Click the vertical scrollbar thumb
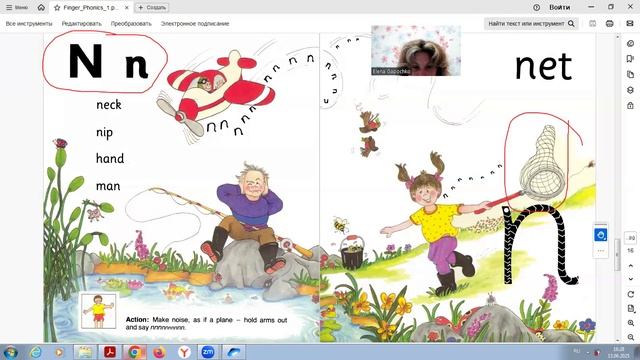The image size is (640, 360). (x=617, y=255)
